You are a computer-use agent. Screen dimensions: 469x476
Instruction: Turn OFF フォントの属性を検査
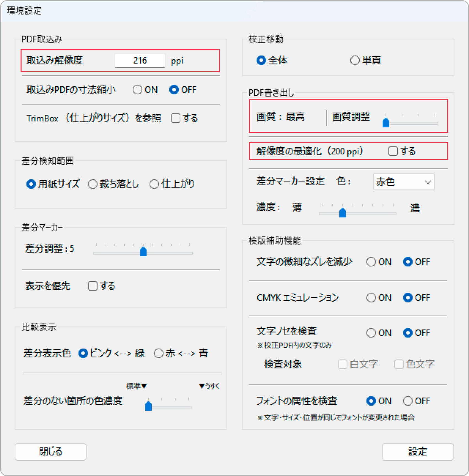click(x=408, y=401)
